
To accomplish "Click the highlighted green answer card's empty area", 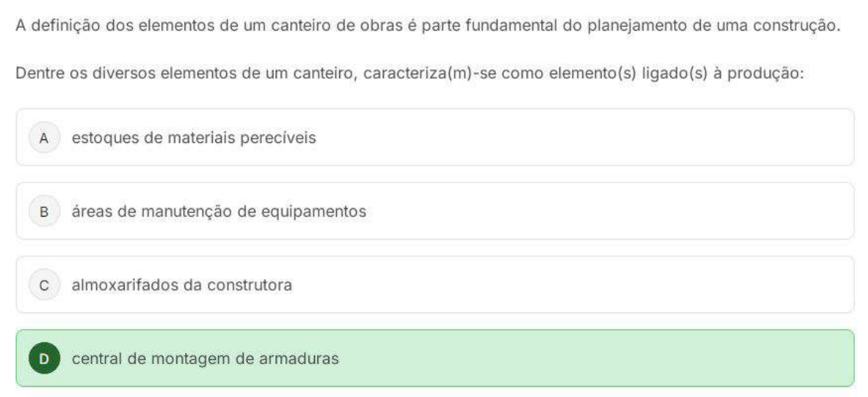I will coord(584,359).
